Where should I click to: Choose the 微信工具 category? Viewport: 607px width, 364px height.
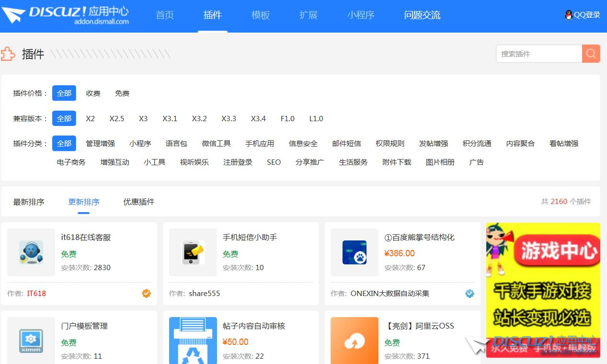pyautogui.click(x=217, y=143)
